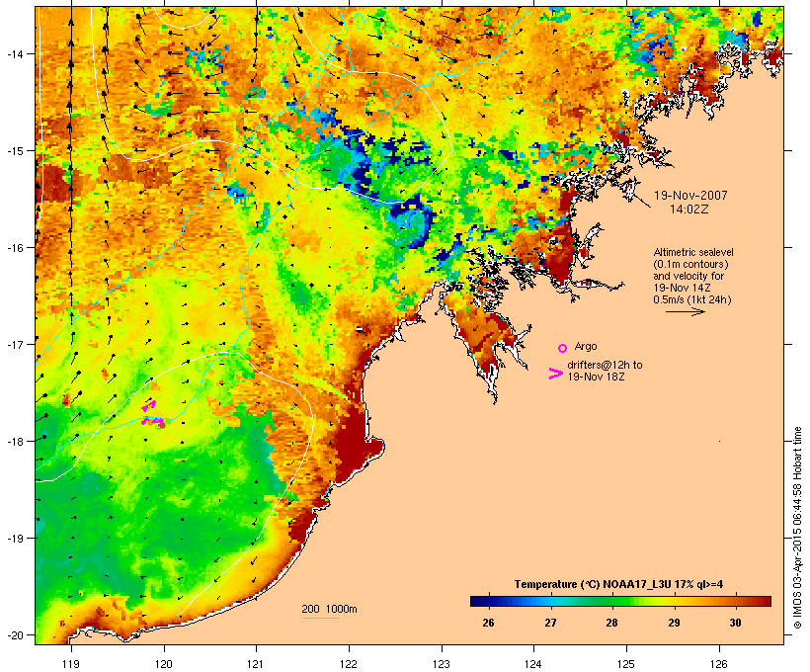Screen dimensions: 810x672
Task: Click the magenta drifter tracks near 120E
Action: pos(153,414)
